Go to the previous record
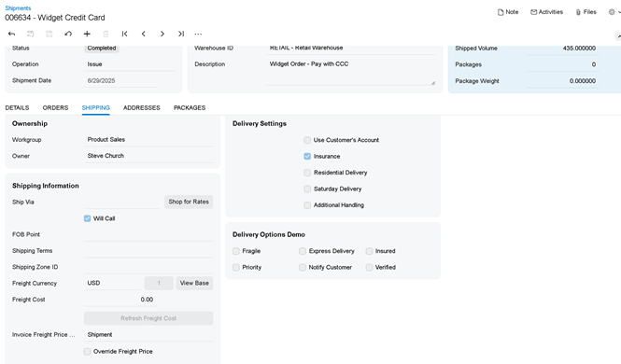This screenshot has height=364, width=621. click(x=144, y=34)
